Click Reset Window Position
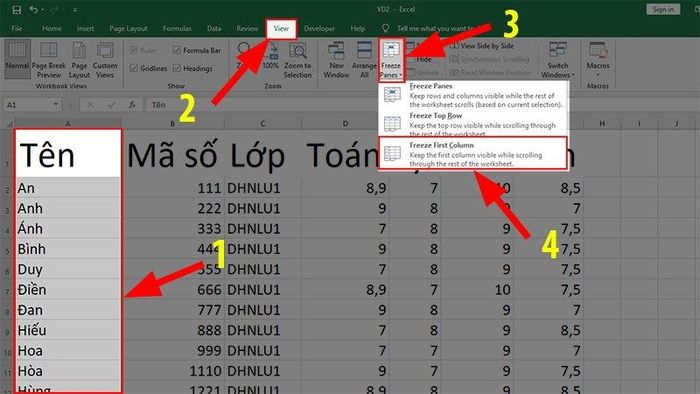This screenshot has width=700, height=394. click(x=491, y=72)
